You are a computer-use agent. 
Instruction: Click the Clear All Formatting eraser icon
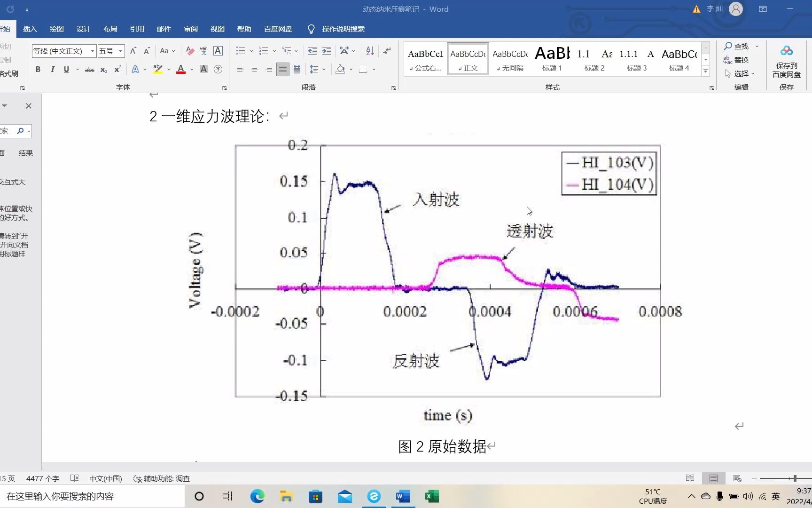pyautogui.click(x=190, y=51)
